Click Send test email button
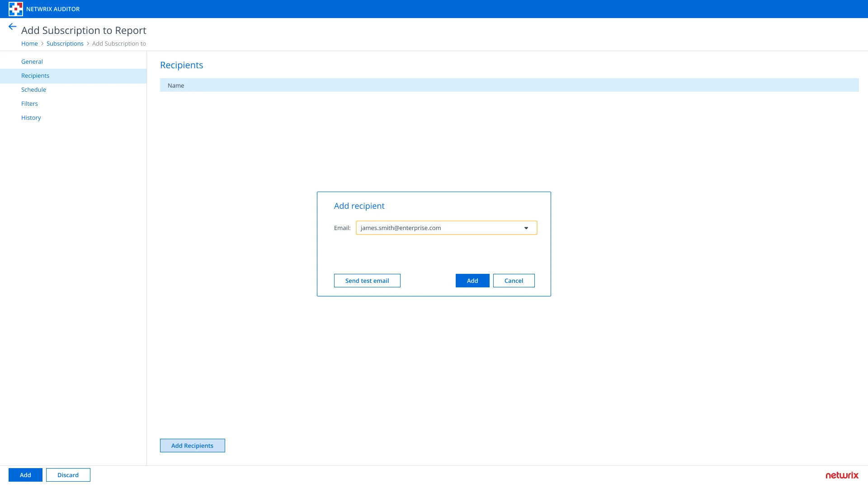 coord(367,281)
